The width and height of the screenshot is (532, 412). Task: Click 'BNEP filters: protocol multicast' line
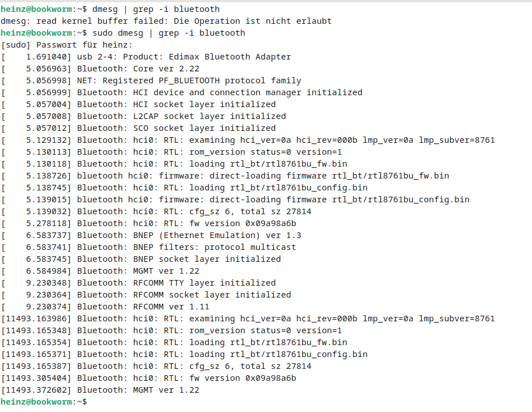click(148, 248)
